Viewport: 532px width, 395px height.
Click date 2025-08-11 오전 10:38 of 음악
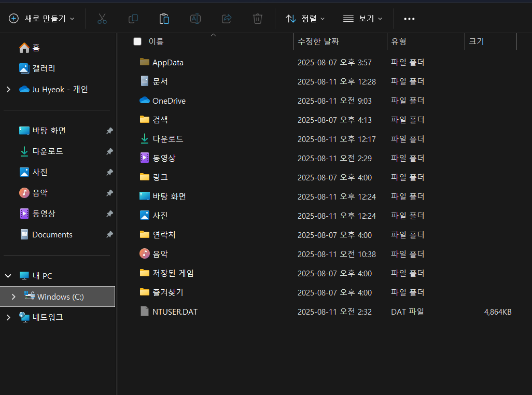click(337, 255)
